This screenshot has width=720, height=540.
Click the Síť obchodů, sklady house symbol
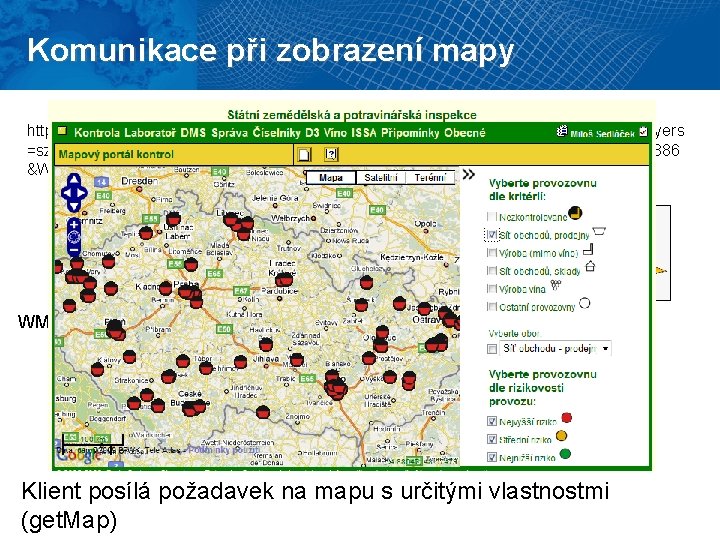tap(591, 266)
